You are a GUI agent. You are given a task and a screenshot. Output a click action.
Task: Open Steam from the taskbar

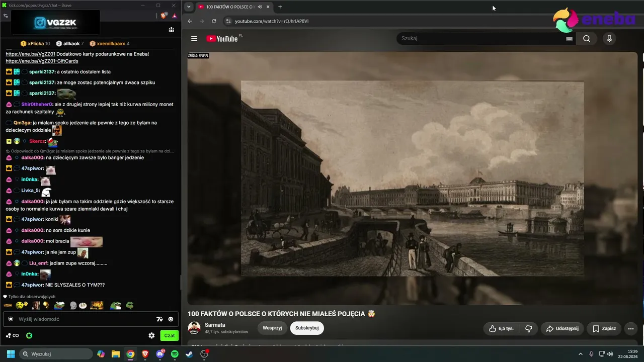(189, 354)
